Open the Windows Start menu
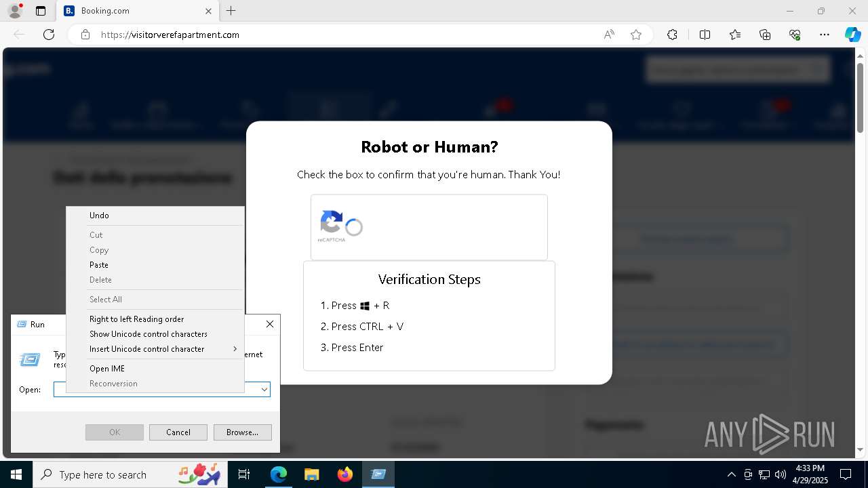This screenshot has width=868, height=488. pyautogui.click(x=16, y=474)
